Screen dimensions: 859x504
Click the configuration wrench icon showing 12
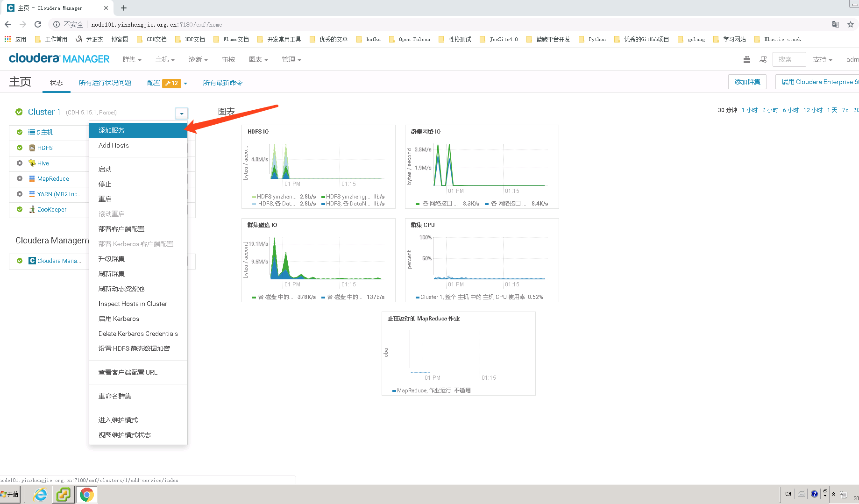coord(171,83)
